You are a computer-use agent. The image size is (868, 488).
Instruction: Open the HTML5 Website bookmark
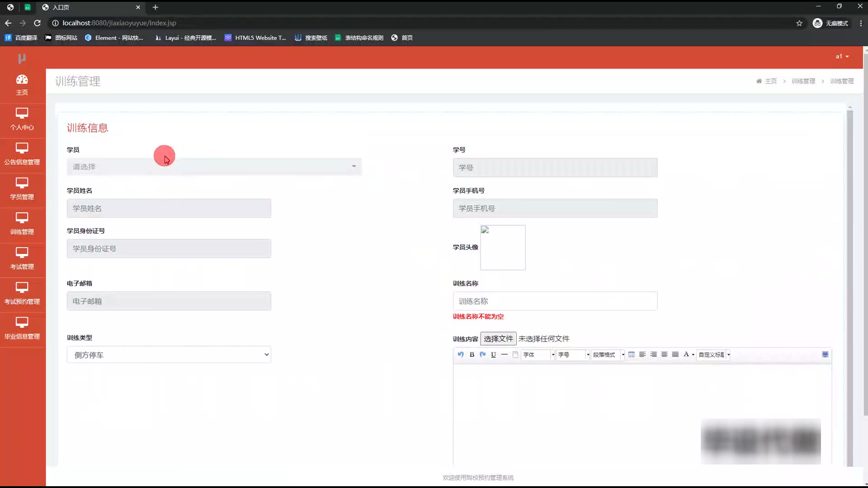255,38
